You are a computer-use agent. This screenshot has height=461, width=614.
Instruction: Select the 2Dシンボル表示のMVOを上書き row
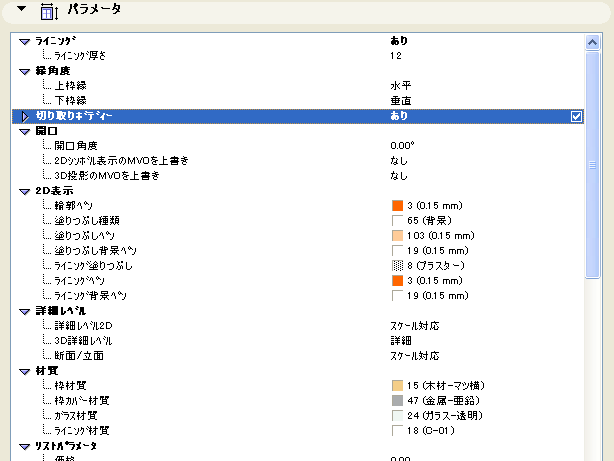click(298, 161)
